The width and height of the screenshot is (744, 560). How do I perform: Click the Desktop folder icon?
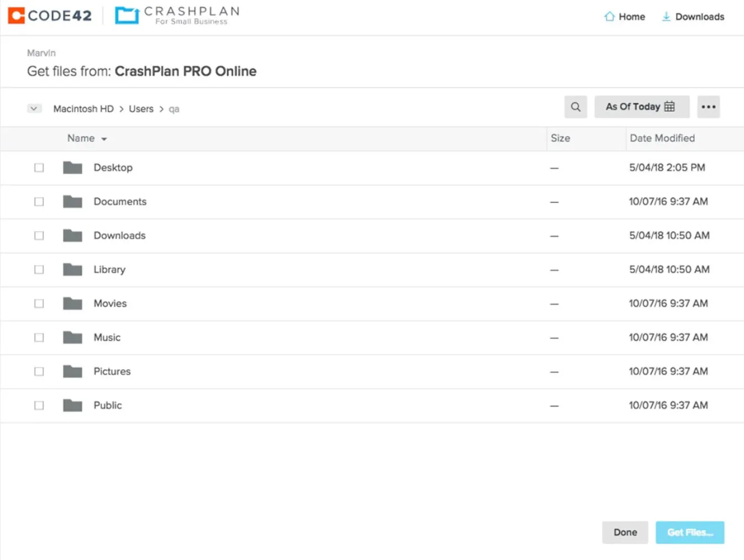pos(72,168)
